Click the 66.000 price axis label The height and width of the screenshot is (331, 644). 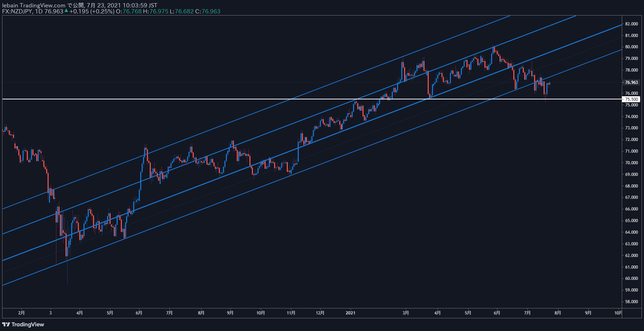point(631,209)
